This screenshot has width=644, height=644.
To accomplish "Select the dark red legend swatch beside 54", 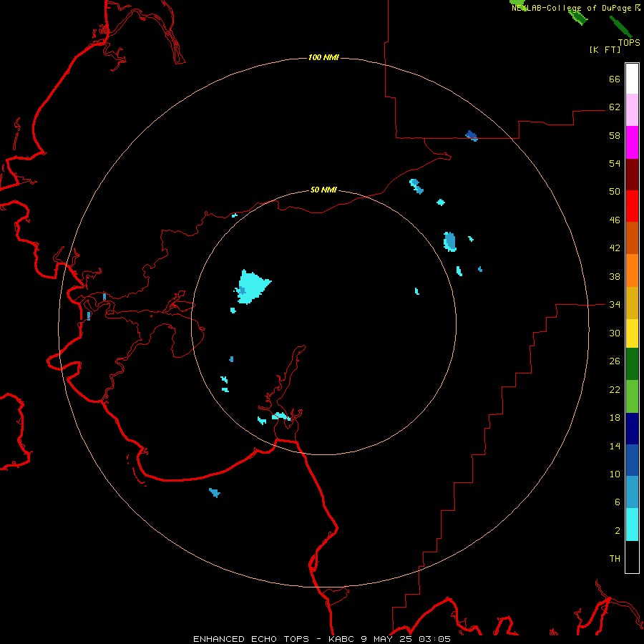I will pos(632,175).
